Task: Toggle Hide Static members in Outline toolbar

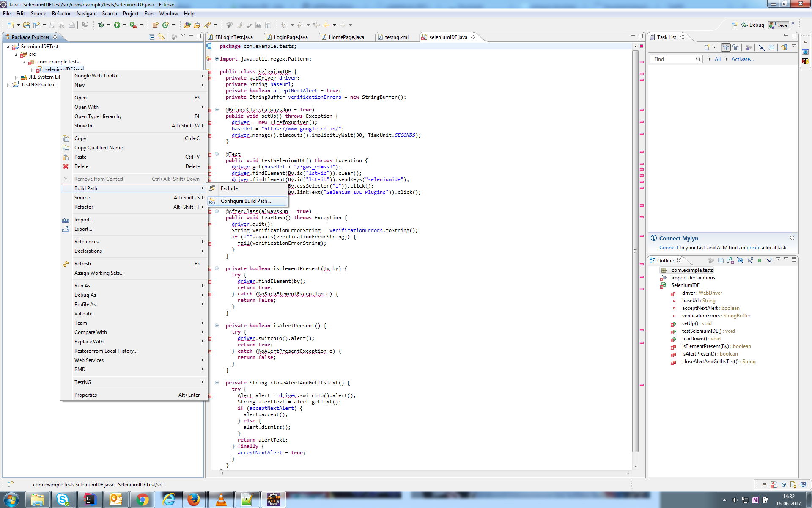Action: tap(749, 260)
